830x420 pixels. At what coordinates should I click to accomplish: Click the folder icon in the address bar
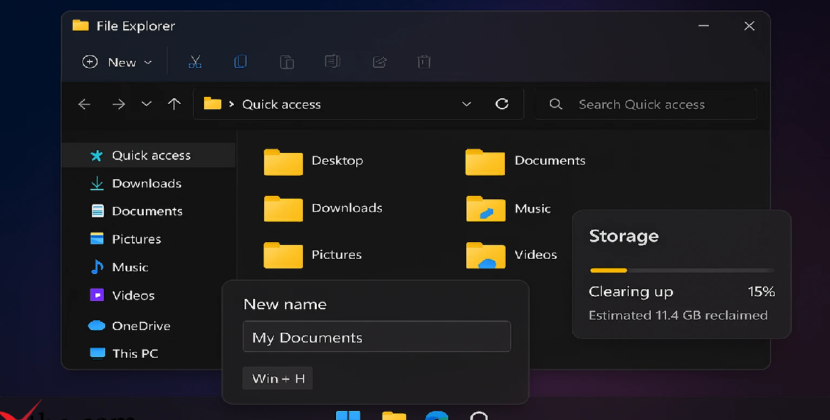(x=212, y=103)
